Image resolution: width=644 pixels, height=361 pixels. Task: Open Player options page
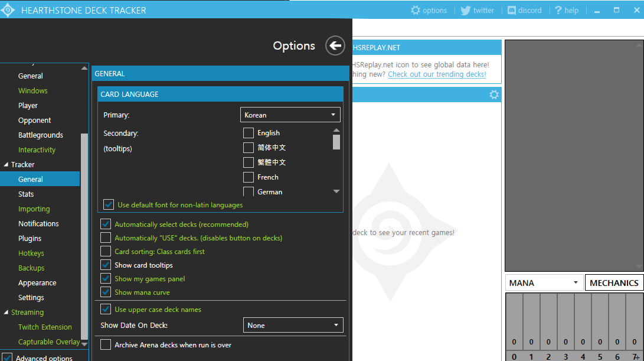(x=28, y=106)
